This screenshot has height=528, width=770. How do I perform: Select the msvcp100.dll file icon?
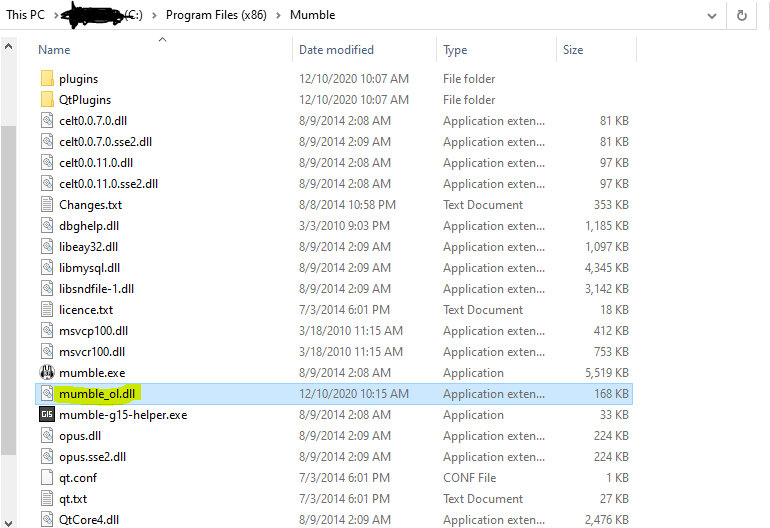point(47,331)
